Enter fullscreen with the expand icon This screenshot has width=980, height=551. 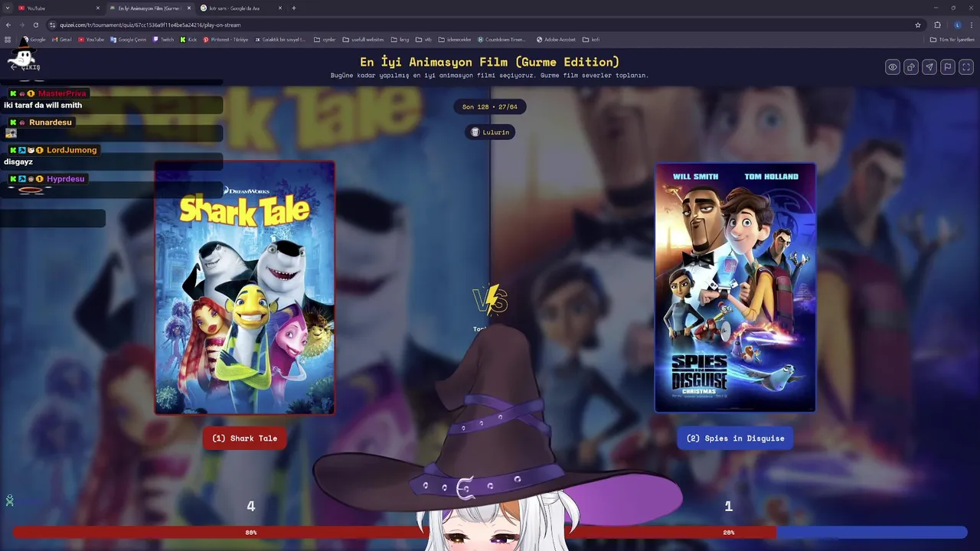(966, 67)
